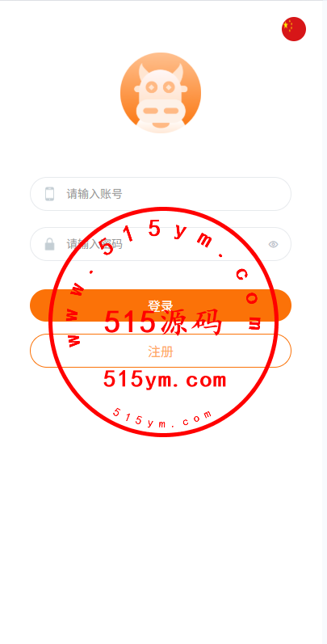Click the outlined 注册 register button

click(x=161, y=351)
